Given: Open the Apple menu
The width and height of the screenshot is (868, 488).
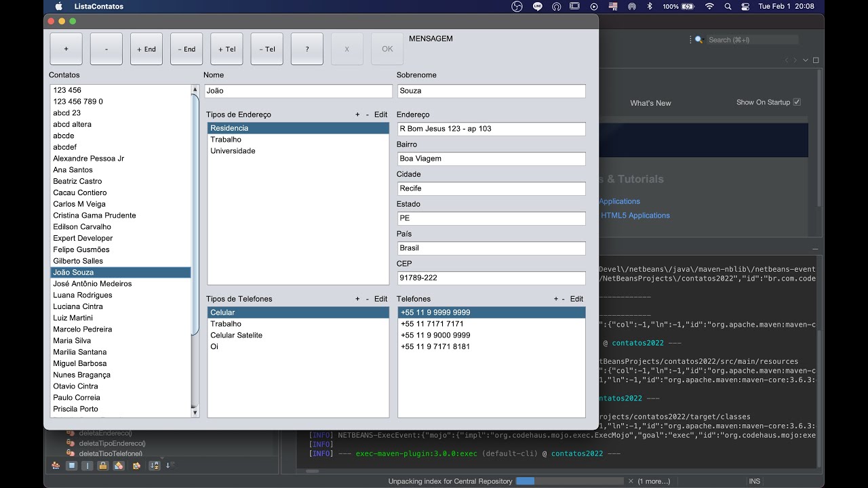Looking at the screenshot, I should pos(58,6).
